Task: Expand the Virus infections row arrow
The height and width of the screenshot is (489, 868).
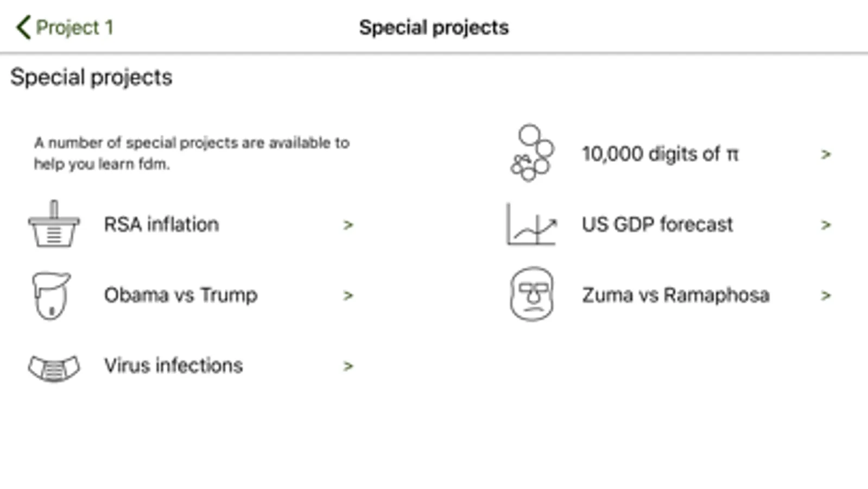Action: (x=348, y=366)
